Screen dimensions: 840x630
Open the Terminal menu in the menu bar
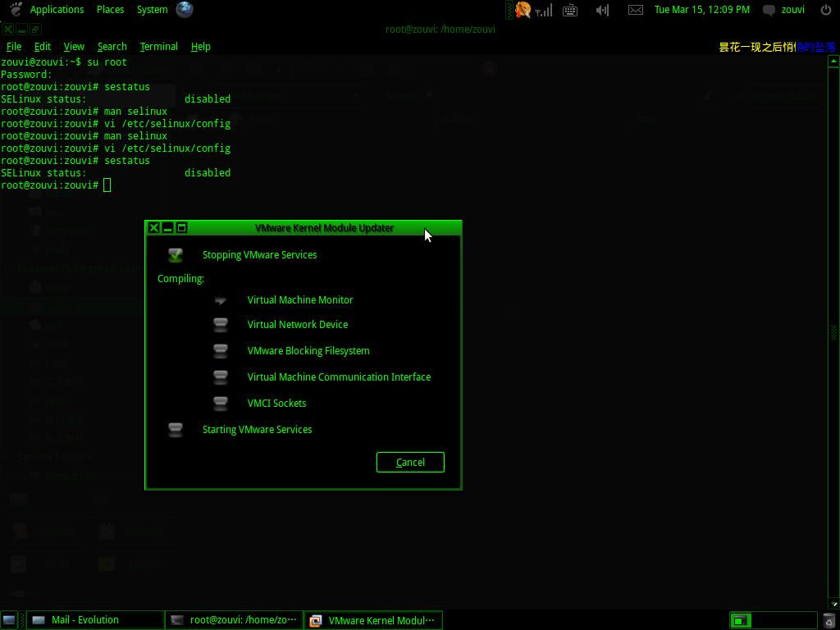[158, 47]
